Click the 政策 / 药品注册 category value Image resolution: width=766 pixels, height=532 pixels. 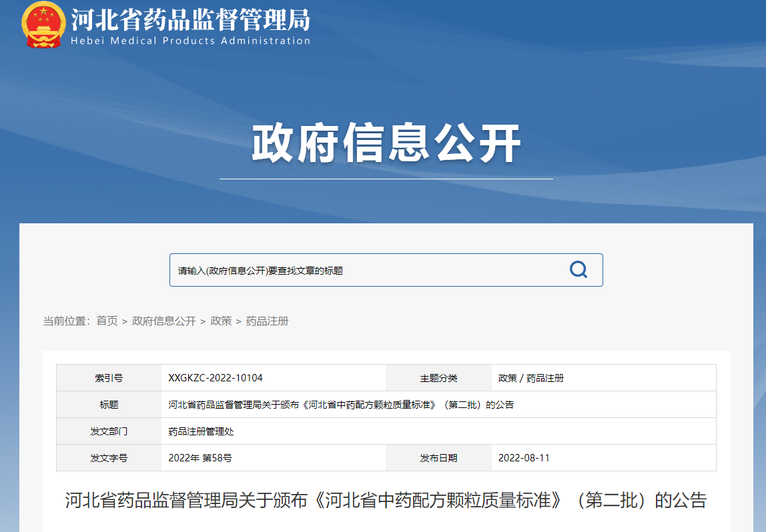point(531,378)
